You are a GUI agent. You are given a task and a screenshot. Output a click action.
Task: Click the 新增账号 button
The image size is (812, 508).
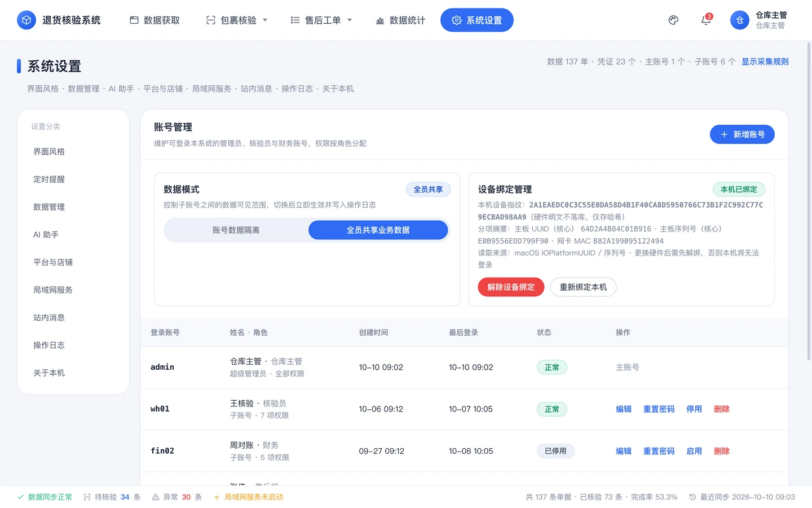(x=742, y=134)
